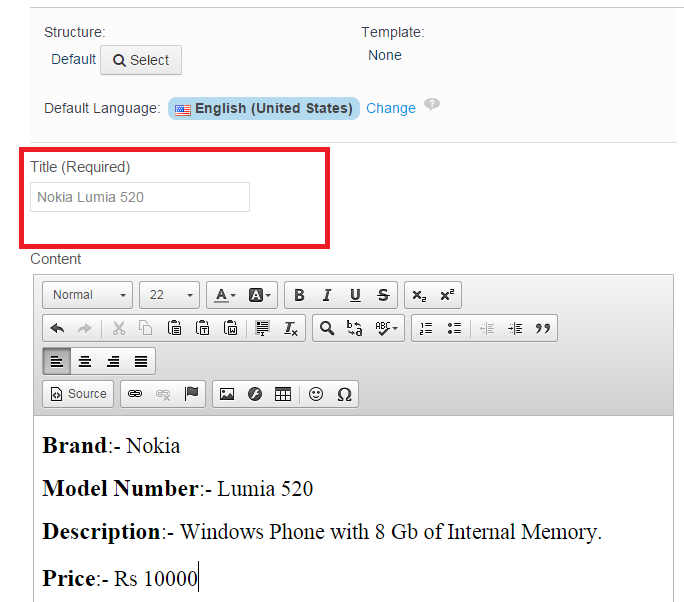Justify text alignment
This screenshot has height=602, width=684.
[141, 361]
